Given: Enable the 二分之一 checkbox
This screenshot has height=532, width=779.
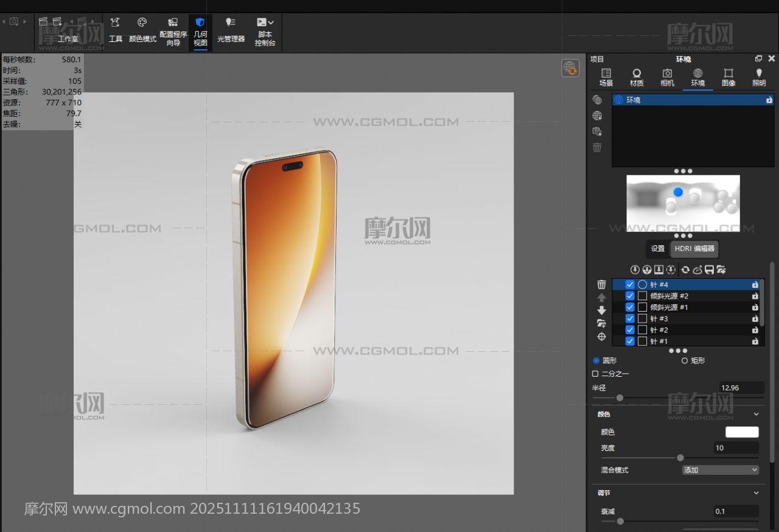Looking at the screenshot, I should [x=595, y=374].
